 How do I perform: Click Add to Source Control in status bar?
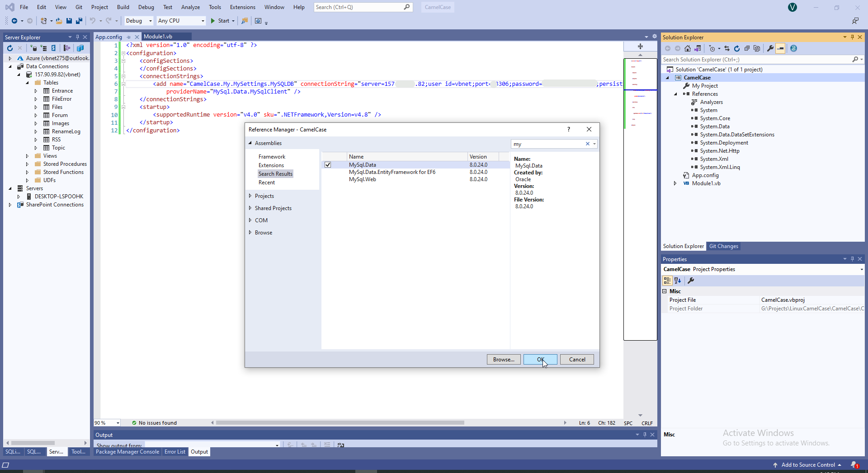click(x=807, y=465)
